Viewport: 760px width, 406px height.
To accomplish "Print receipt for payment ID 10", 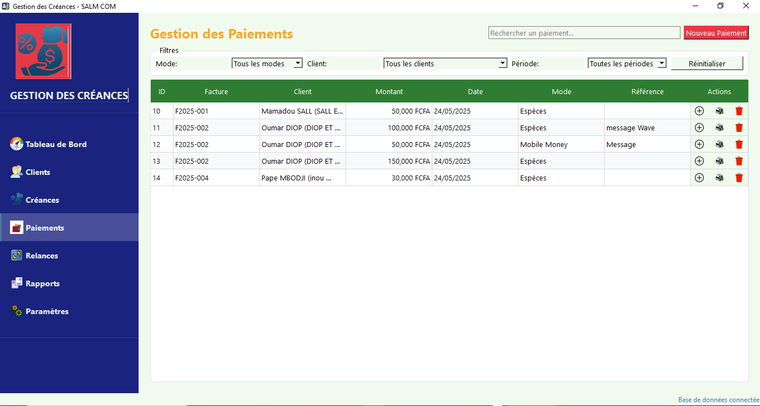I will click(719, 111).
